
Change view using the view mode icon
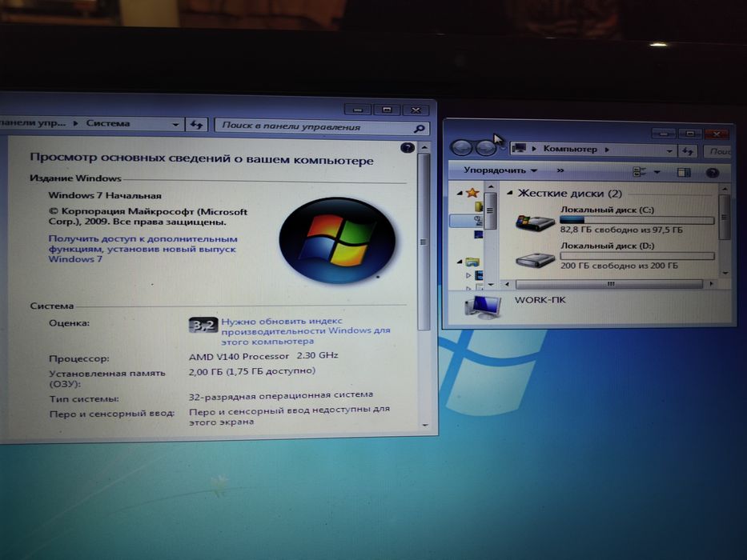tap(640, 172)
